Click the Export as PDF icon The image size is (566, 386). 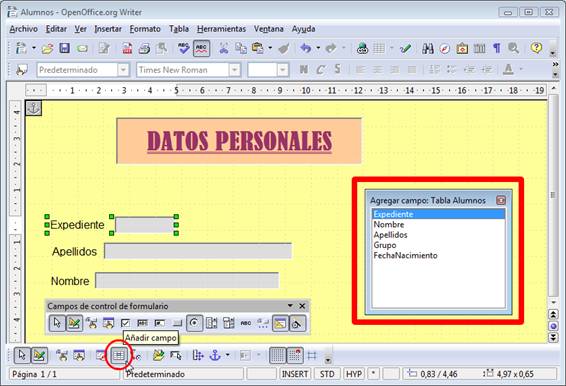127,48
